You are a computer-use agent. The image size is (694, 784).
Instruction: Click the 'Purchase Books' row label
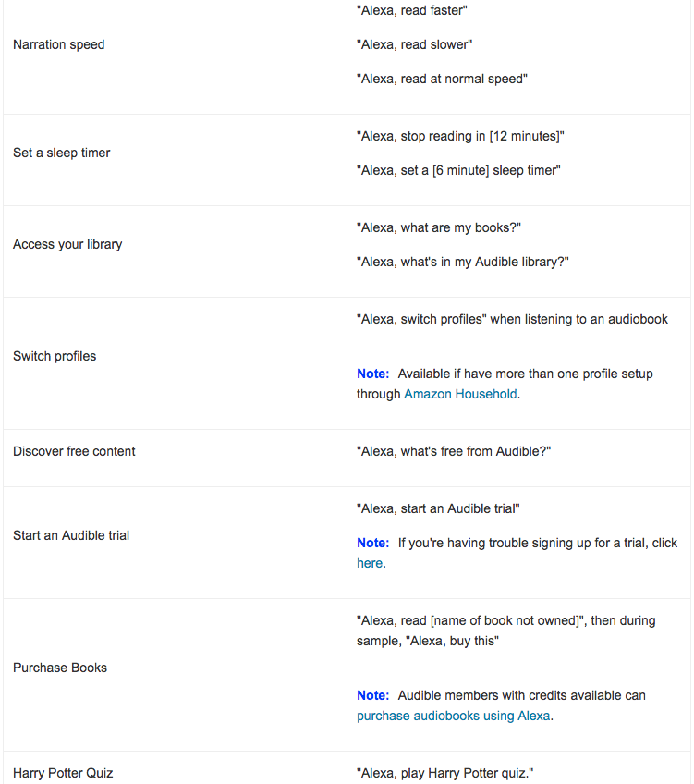60,668
